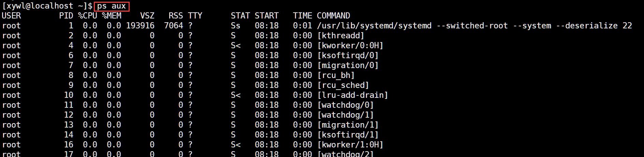Click the %MEM column header

(111, 16)
